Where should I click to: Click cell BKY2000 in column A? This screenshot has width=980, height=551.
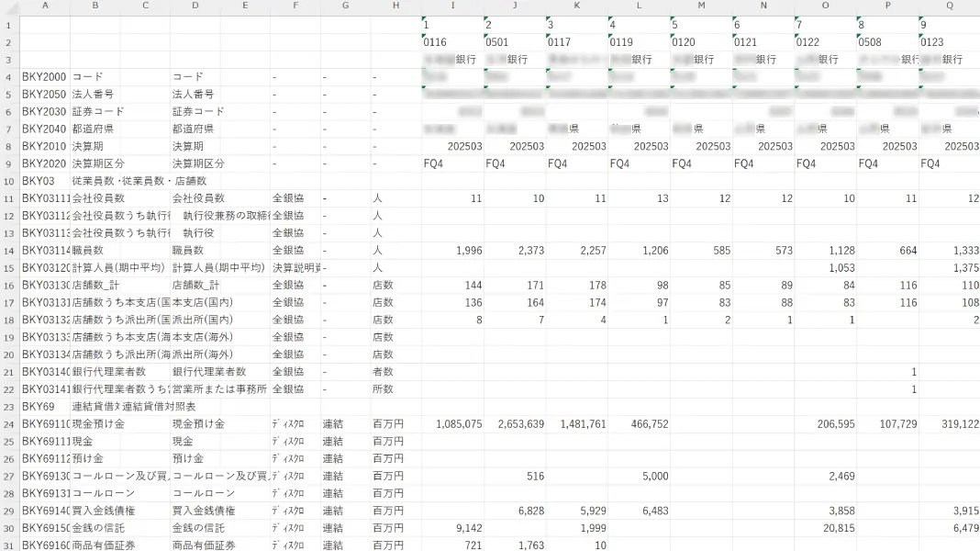pos(44,77)
